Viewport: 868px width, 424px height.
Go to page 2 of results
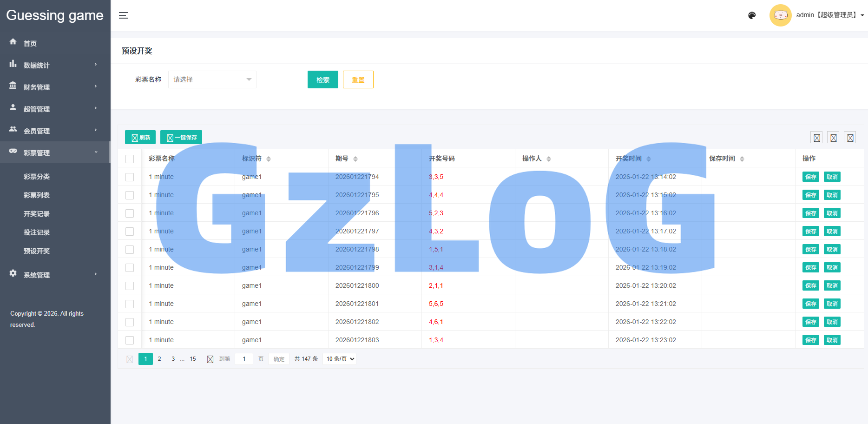coord(159,359)
